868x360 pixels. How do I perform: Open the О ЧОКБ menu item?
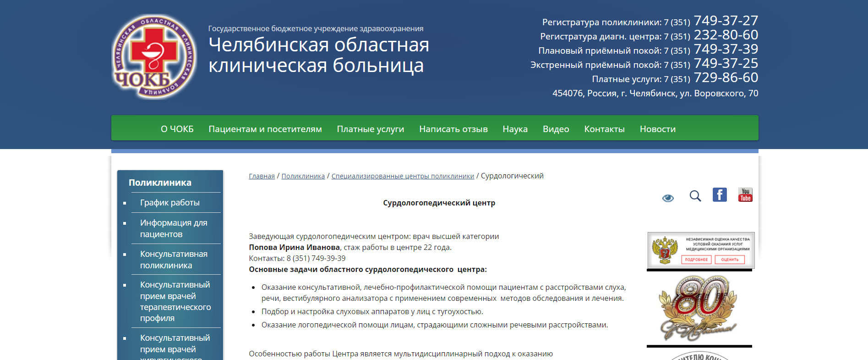pos(177,129)
